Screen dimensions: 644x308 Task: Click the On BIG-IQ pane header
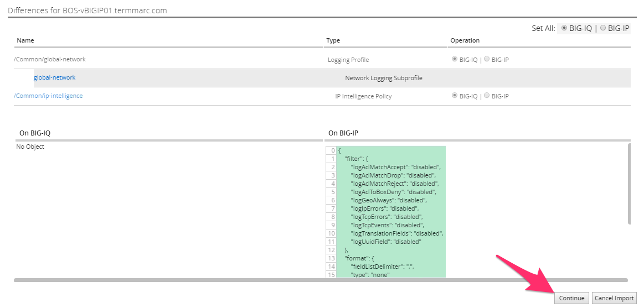35,133
